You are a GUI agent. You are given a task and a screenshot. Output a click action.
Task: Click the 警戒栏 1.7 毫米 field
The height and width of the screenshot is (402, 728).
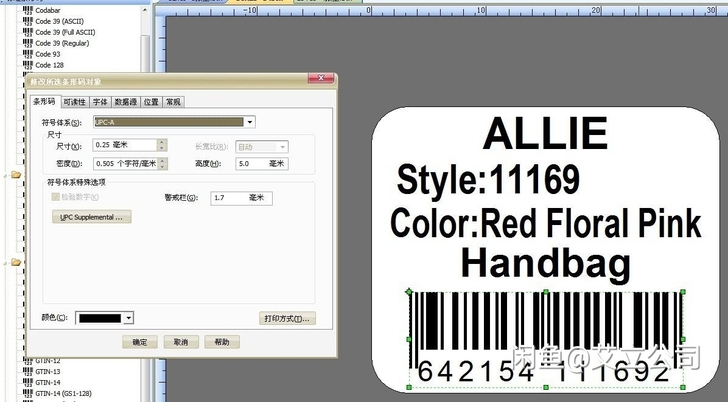click(241, 198)
